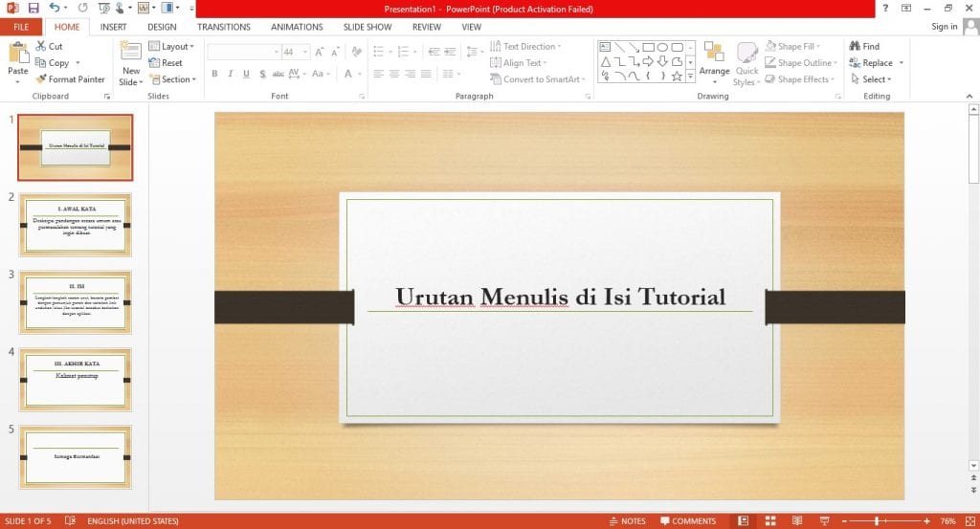This screenshot has width=980, height=529.
Task: Click the Paste icon in Clipboard group
Action: coord(17,54)
